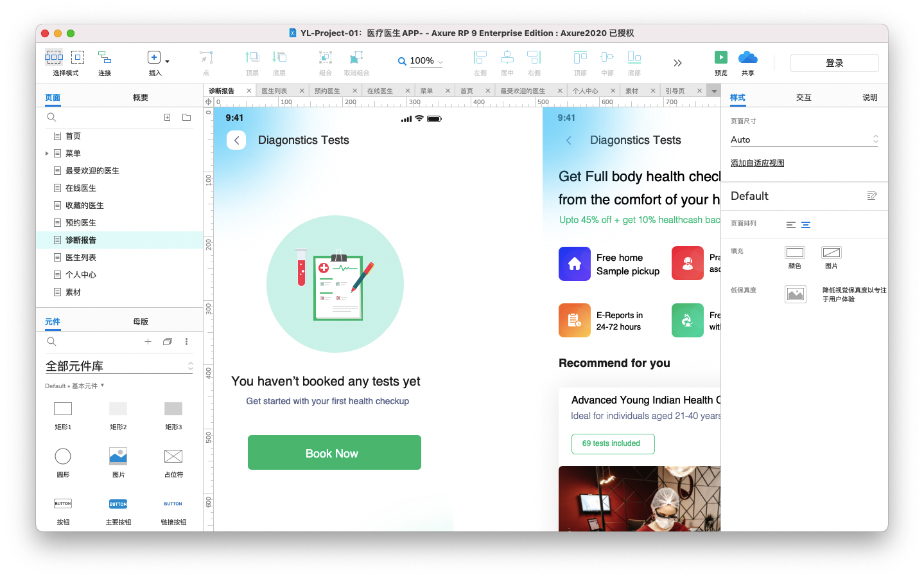The width and height of the screenshot is (924, 579).
Task: Show more toolbar items chevron
Action: [x=677, y=63]
